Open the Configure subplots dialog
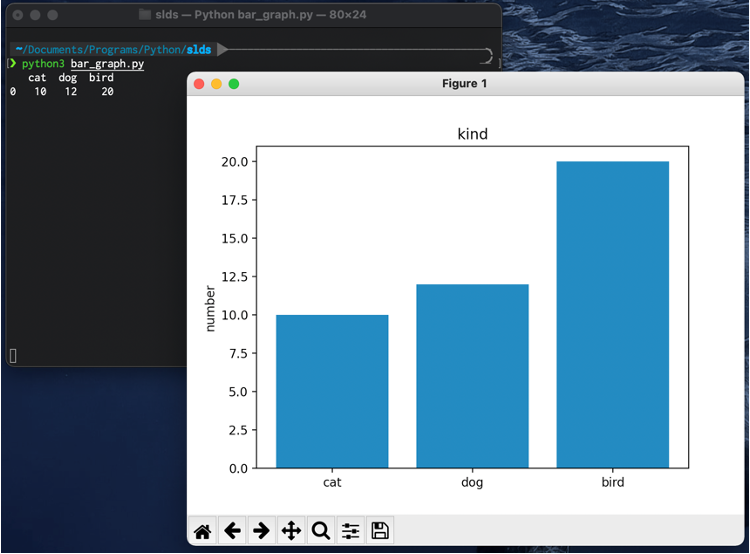 click(350, 531)
